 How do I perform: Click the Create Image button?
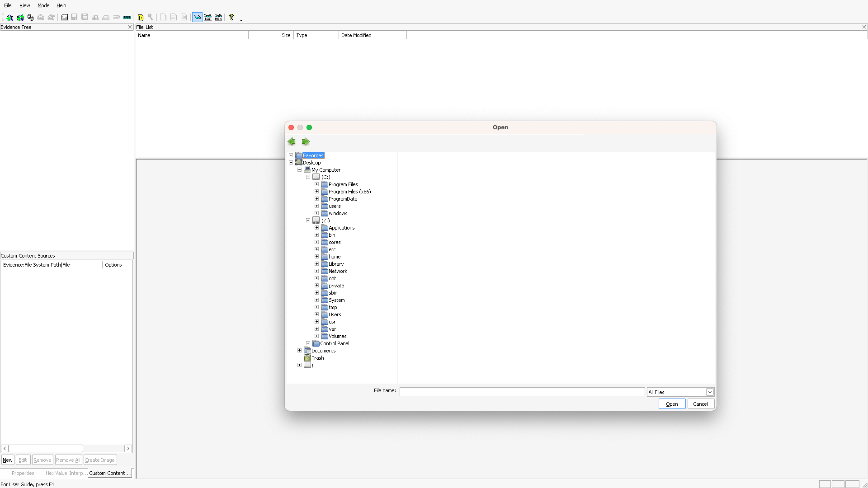click(x=100, y=460)
